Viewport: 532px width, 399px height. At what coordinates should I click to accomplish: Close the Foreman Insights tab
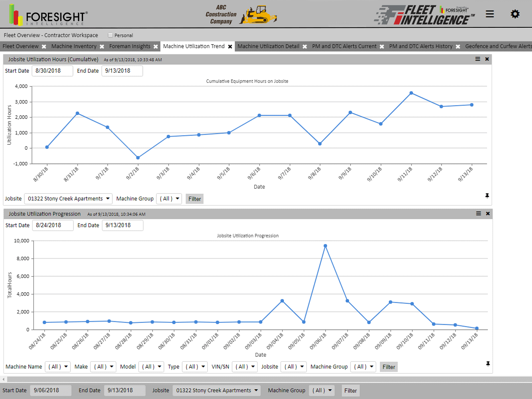156,47
